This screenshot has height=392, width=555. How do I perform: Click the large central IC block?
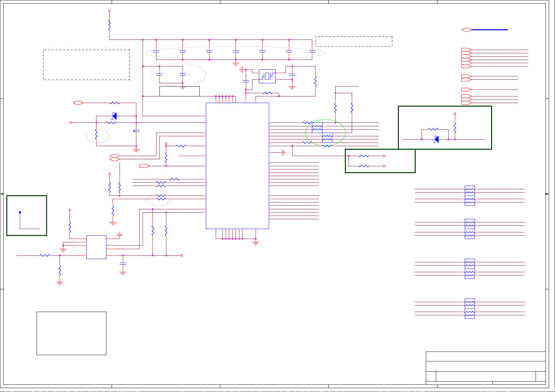click(x=237, y=166)
